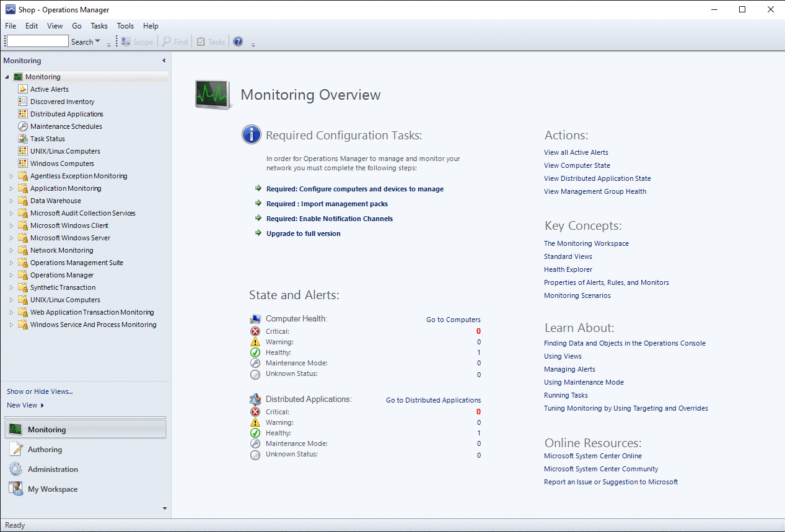Open Microsoft System Center Online link
785x532 pixels.
click(x=593, y=456)
